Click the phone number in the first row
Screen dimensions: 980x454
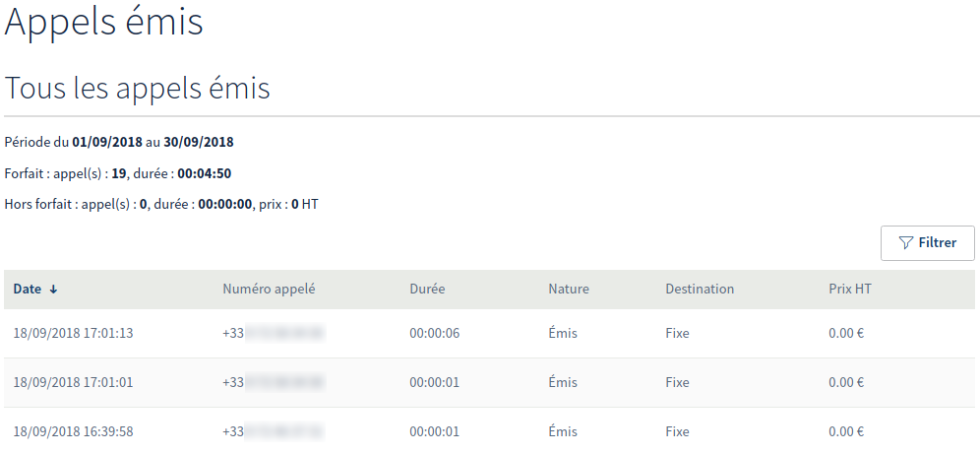point(274,333)
